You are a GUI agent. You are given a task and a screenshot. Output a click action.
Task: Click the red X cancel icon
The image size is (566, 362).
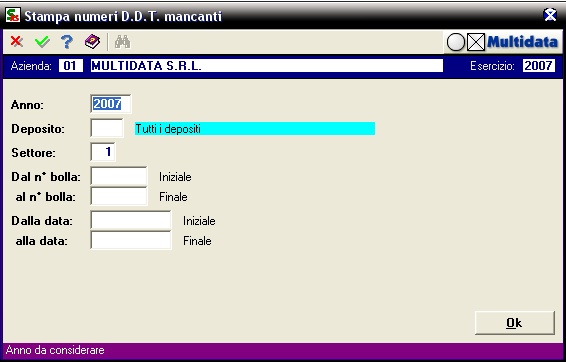16,42
